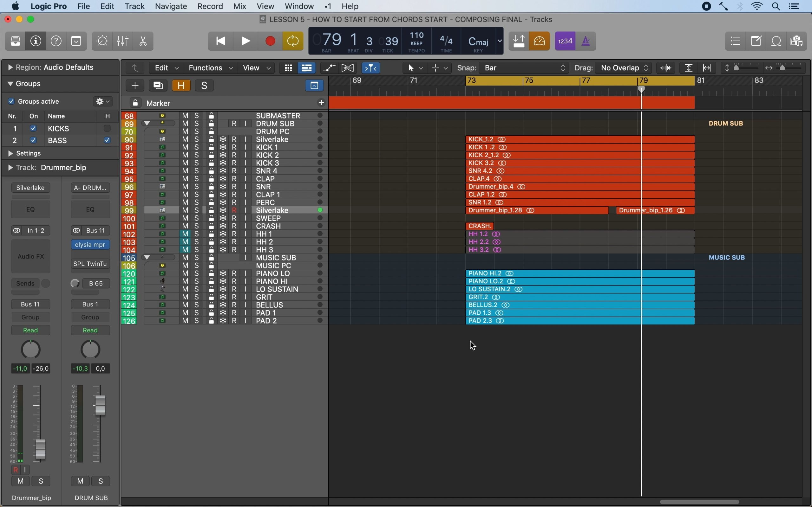
Task: Open the Mixer from the control bar
Action: tap(123, 41)
